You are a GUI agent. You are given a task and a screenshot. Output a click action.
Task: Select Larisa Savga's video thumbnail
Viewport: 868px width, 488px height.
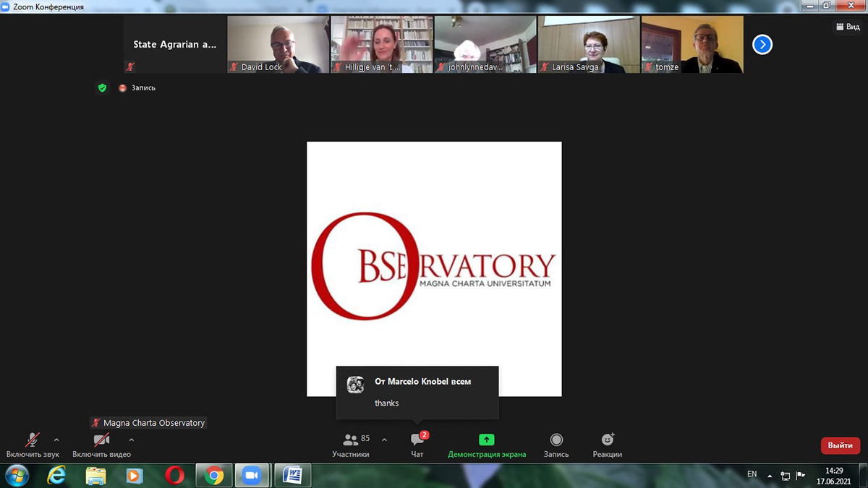pos(589,45)
